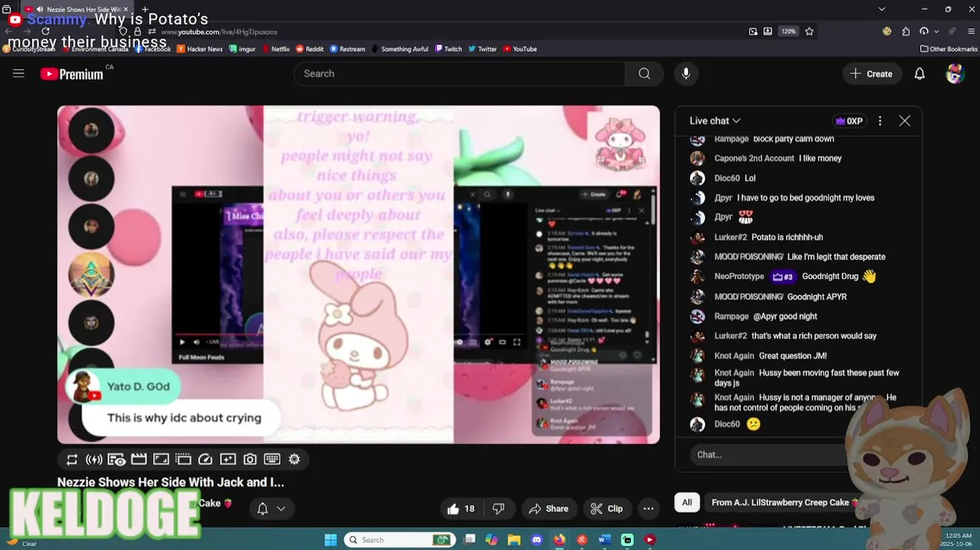Image resolution: width=980 pixels, height=550 pixels.
Task: Take a video screenshot camera icon
Action: tap(250, 459)
